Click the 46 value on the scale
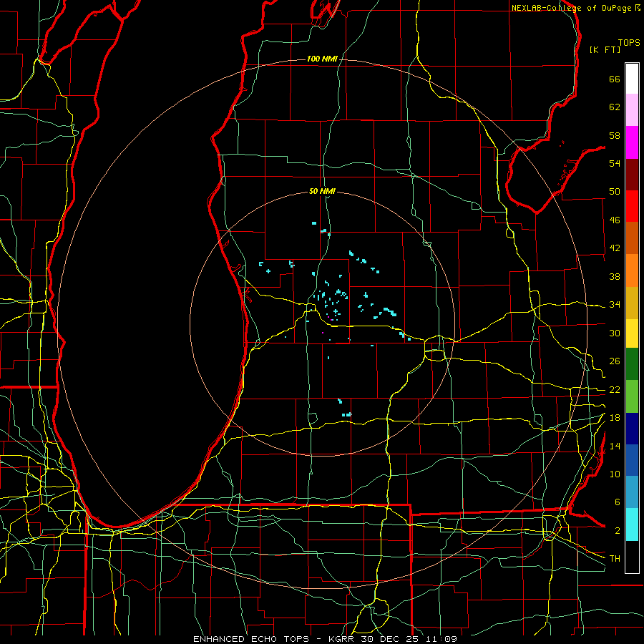Viewport: 644px width, 644px height. point(615,220)
